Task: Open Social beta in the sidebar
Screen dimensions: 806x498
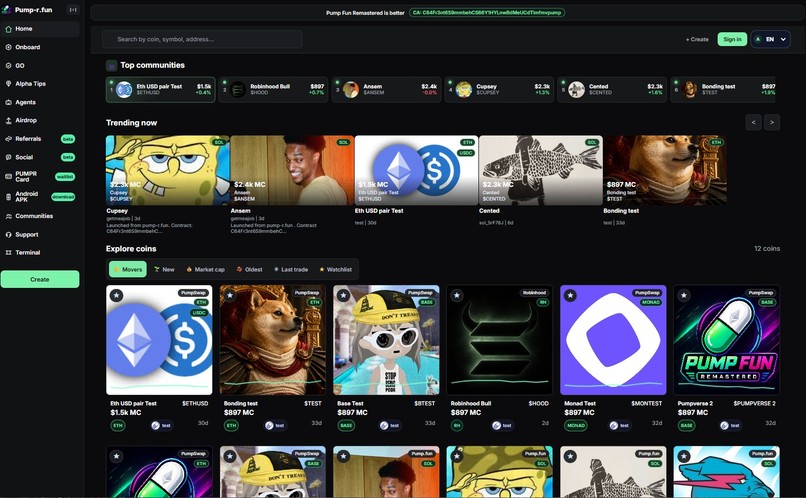Action: click(40, 157)
